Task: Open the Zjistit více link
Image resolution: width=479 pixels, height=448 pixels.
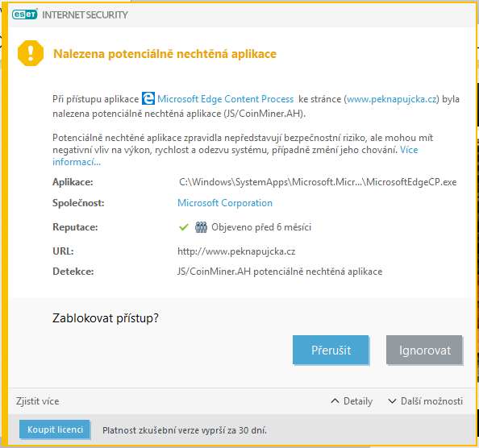Action: [38, 401]
